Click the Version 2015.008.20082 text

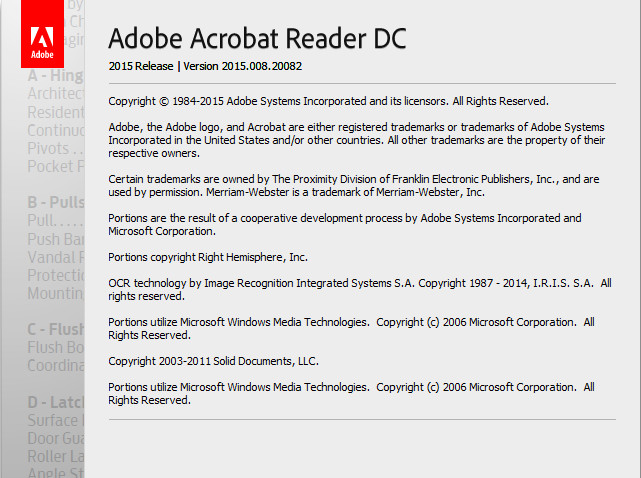point(242,66)
